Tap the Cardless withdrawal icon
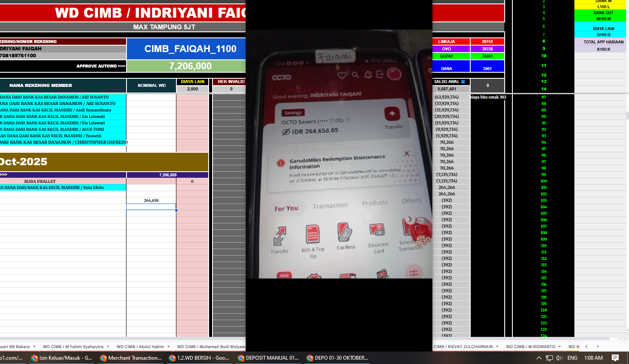The height and width of the screenshot is (364, 629). (x=345, y=233)
